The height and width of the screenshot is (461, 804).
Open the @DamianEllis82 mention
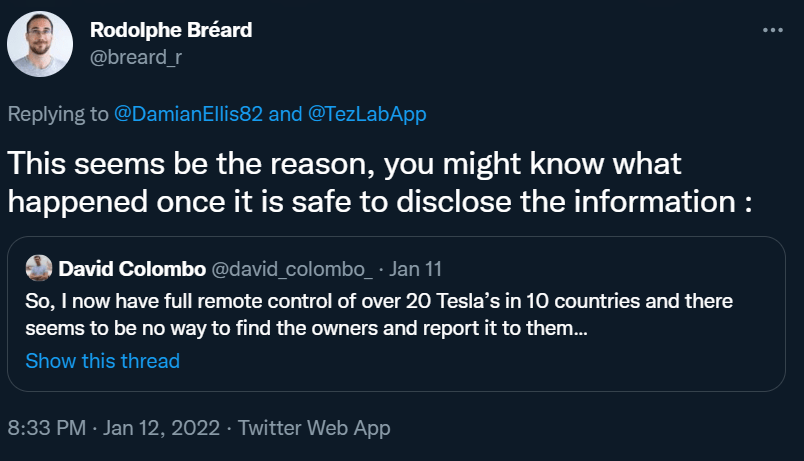point(189,114)
